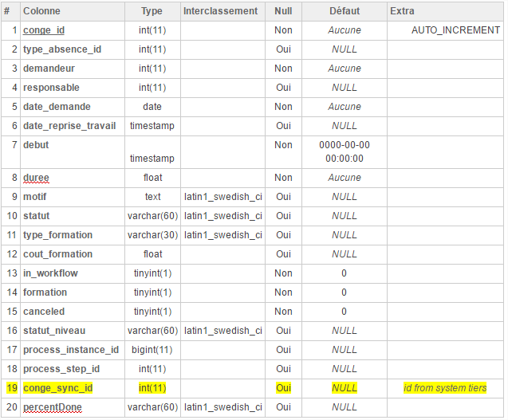Viewport: 508px width, 420px height.
Task: Select the duree column name
Action: (x=37, y=178)
